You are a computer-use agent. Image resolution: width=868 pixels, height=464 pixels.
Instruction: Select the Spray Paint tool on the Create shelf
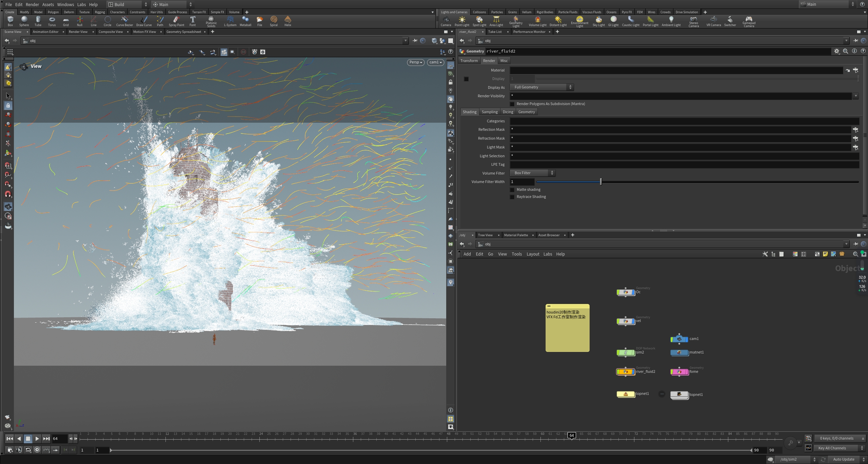176,21
